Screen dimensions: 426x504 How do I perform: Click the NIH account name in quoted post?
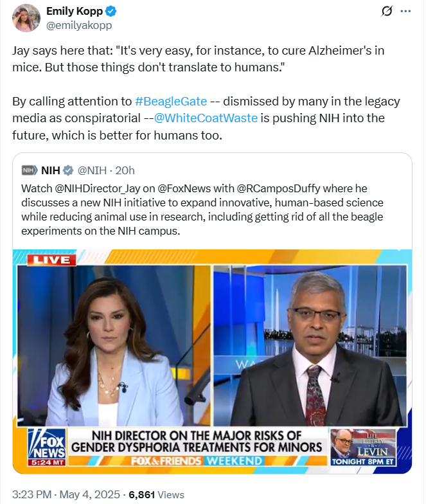50,170
